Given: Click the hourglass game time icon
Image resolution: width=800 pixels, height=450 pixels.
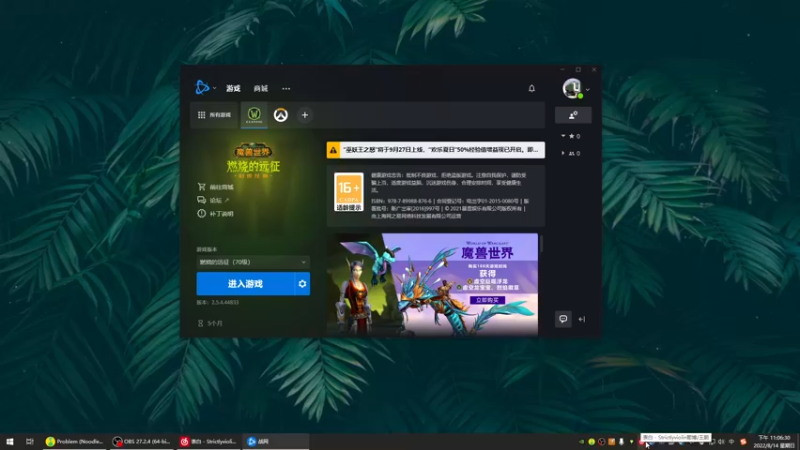Looking at the screenshot, I should tap(201, 323).
